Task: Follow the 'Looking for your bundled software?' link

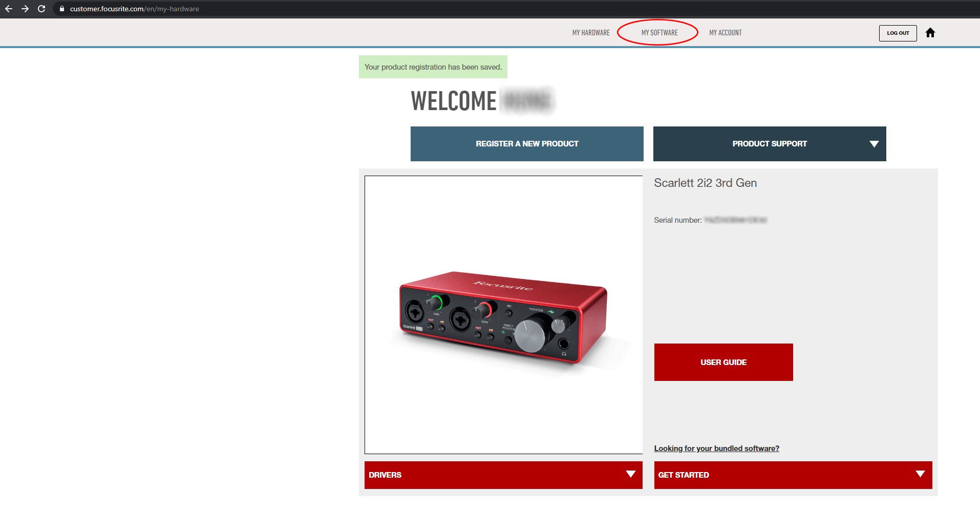Action: click(716, 449)
